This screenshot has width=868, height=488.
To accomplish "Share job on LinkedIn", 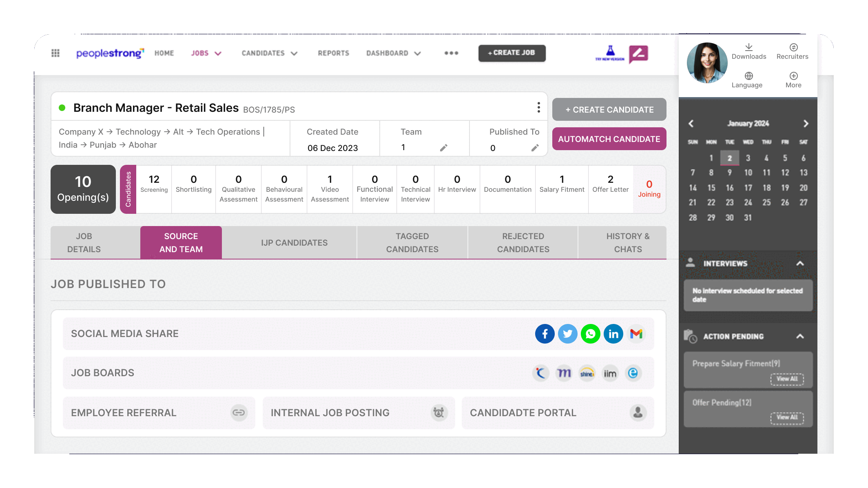I will (x=613, y=334).
